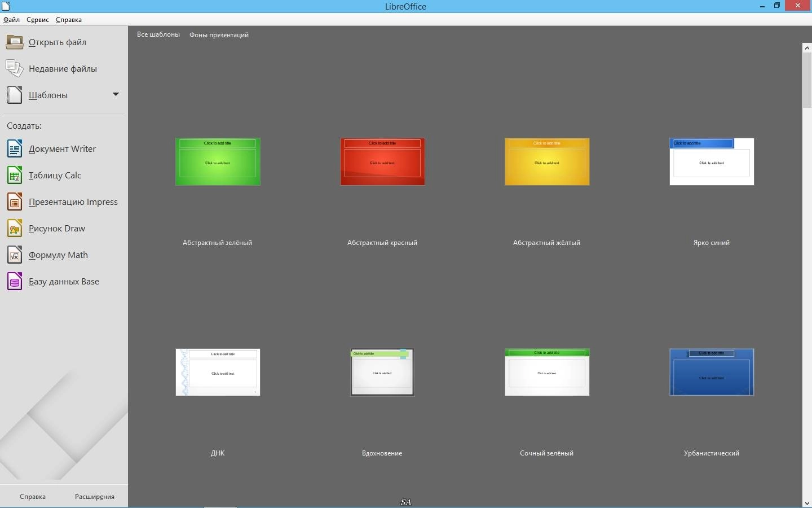Switch to Фоны презентаций filter
The image size is (812, 508).
[219, 35]
